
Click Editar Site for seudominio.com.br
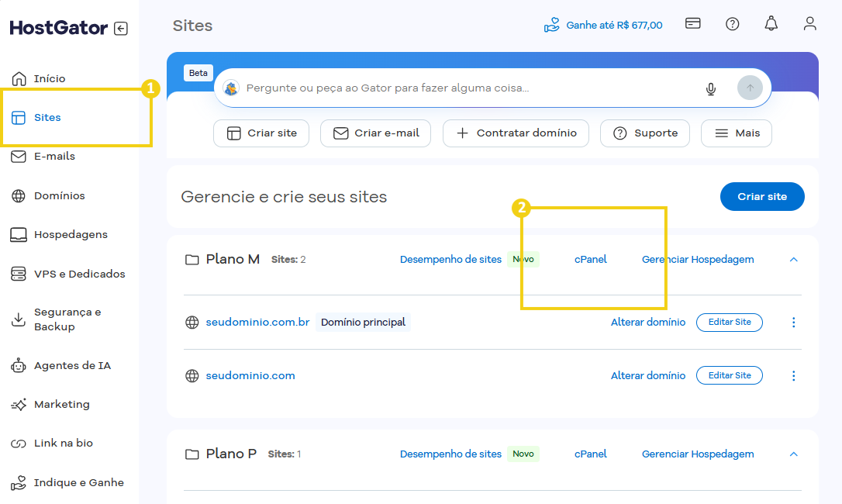(x=730, y=323)
